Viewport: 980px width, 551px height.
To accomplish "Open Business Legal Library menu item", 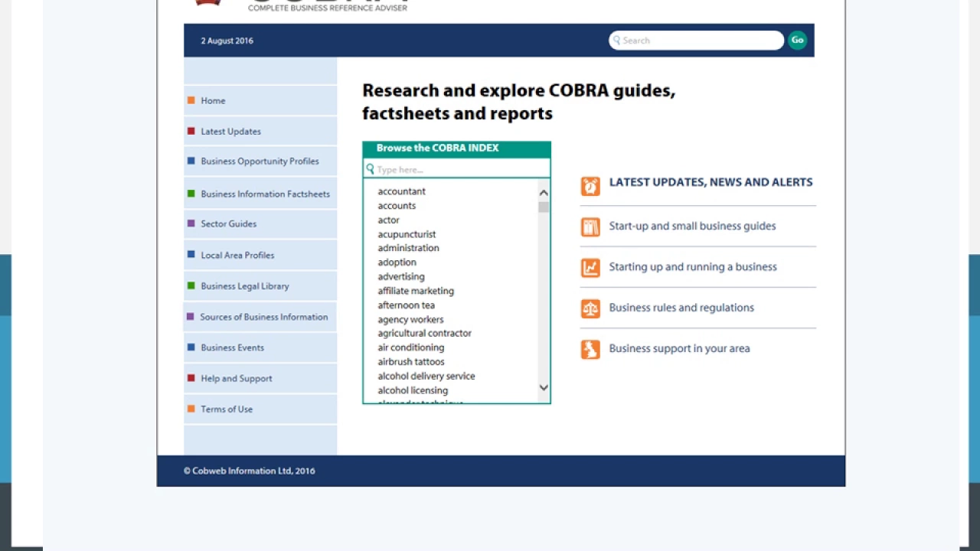I will coord(260,285).
